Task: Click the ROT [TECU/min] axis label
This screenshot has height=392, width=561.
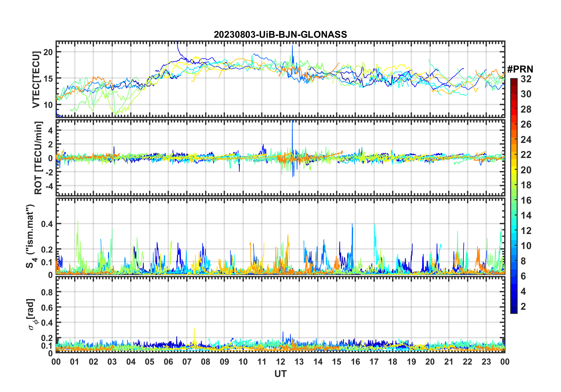Action: point(38,158)
